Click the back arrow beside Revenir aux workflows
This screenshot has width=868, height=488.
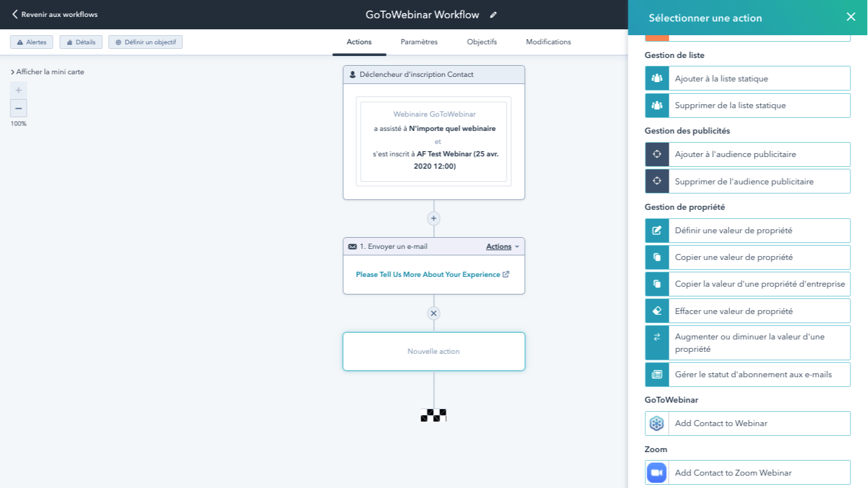(15, 14)
